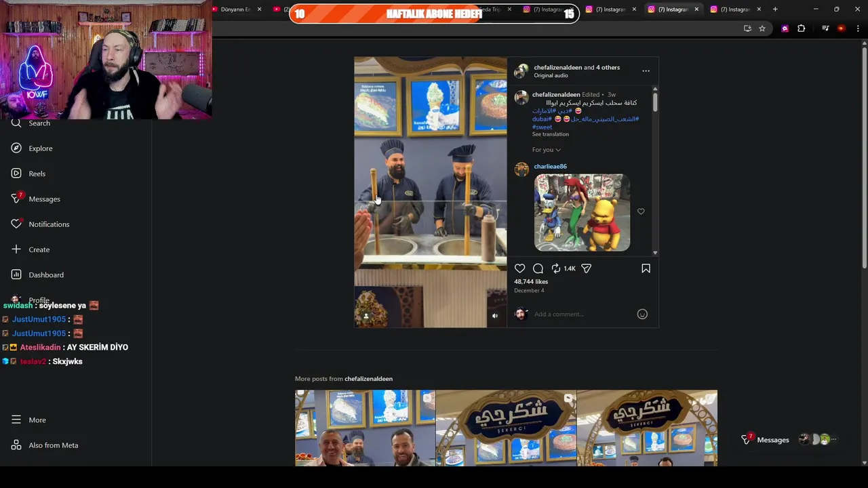Expand the For you comment filter

[547, 150]
